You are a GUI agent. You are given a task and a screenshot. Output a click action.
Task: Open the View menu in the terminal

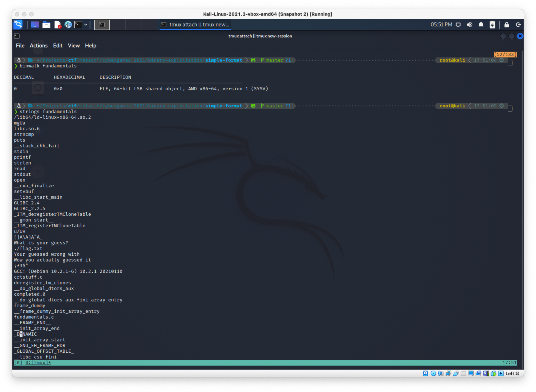pos(74,45)
